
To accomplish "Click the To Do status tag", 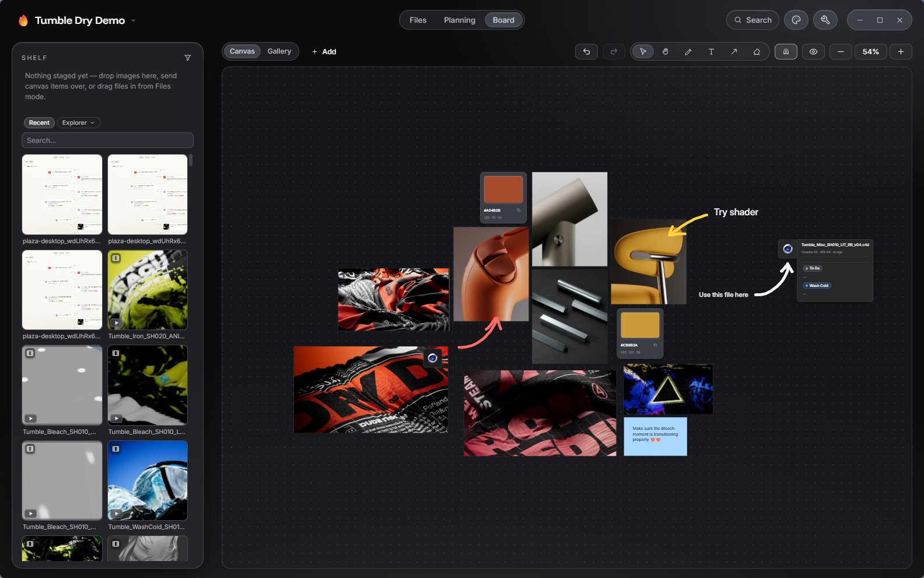I will coord(813,268).
